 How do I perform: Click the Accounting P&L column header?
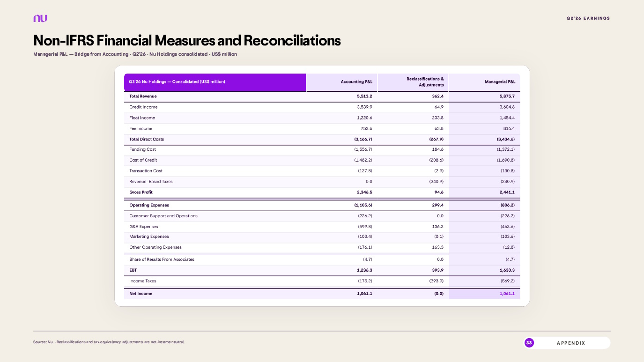point(357,82)
